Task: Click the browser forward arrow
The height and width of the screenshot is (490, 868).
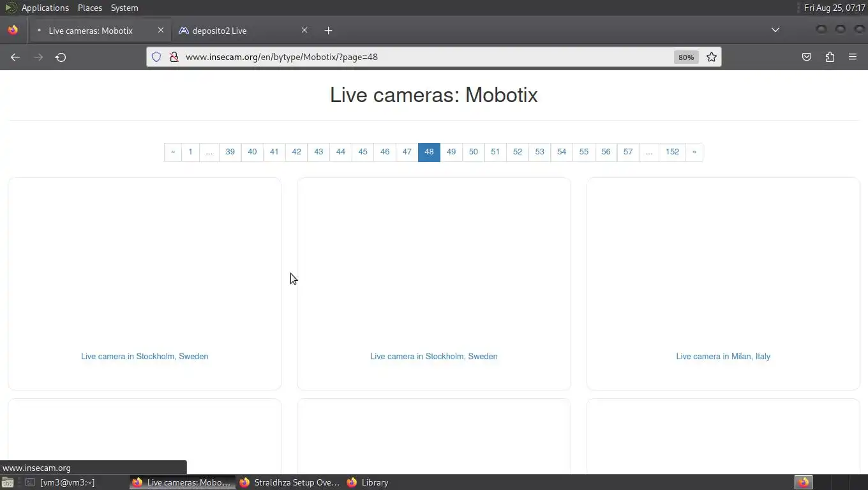Action: click(x=38, y=57)
